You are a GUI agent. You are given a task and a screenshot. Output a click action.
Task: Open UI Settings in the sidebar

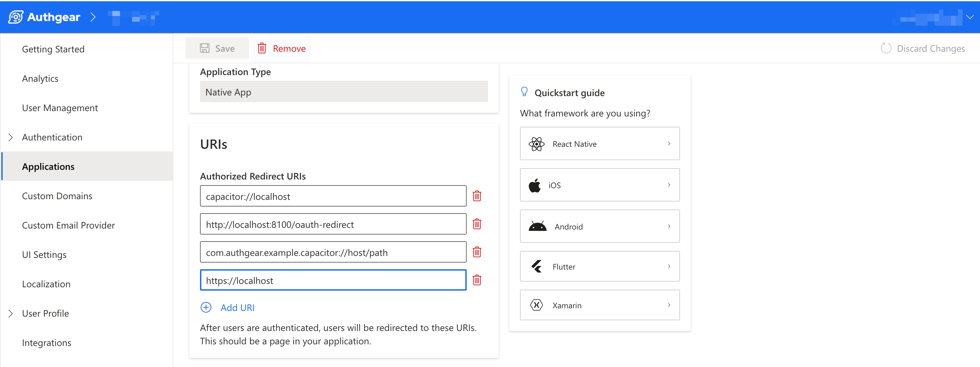(44, 255)
